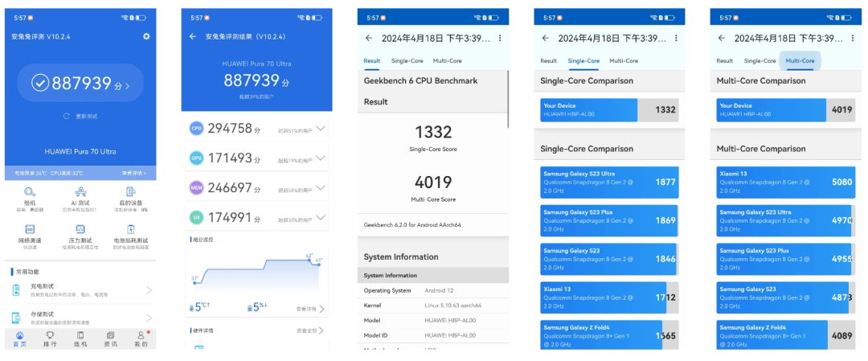This screenshot has width=868, height=361.
Task: Tap Samsung Galaxy S23 Plus 1869 entry
Action: coord(609,221)
